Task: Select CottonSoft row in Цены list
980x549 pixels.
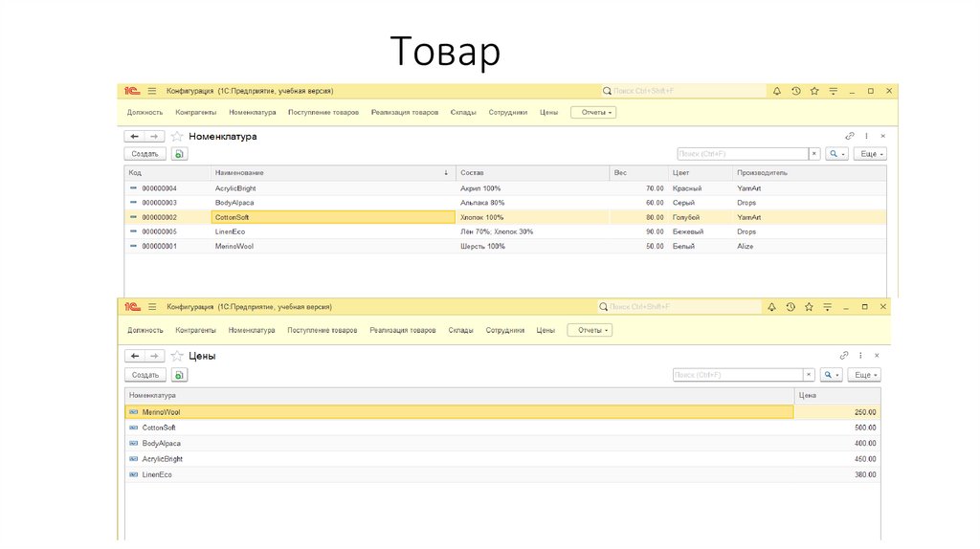Action: pos(502,428)
